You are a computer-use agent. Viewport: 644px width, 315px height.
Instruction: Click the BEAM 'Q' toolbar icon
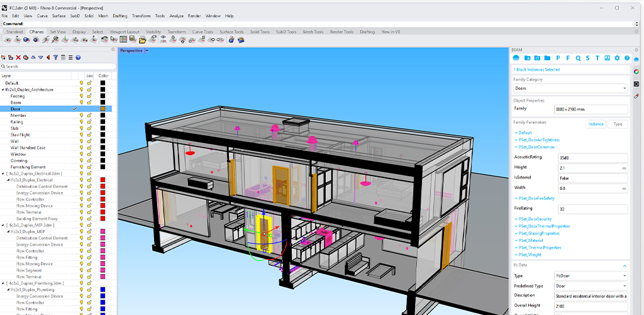tap(578, 58)
